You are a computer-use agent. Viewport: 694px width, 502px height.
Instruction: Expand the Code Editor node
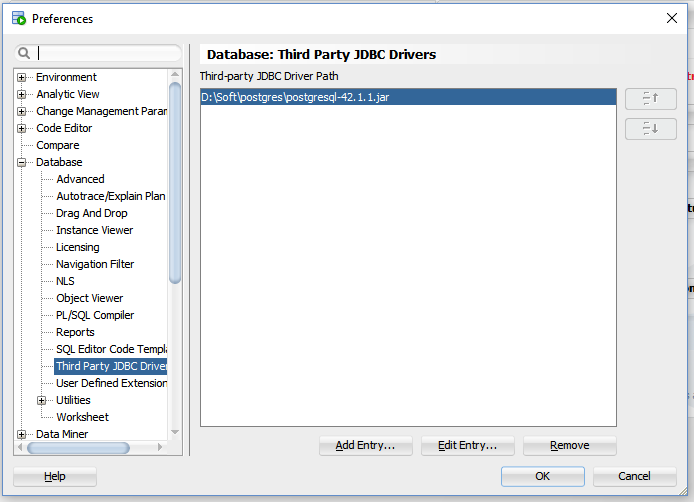pos(22,128)
